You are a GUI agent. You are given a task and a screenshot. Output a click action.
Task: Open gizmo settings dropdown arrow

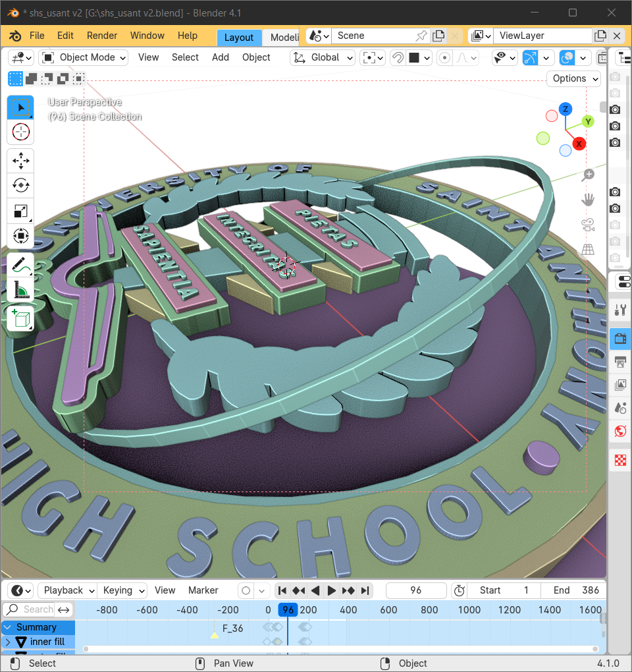546,57
